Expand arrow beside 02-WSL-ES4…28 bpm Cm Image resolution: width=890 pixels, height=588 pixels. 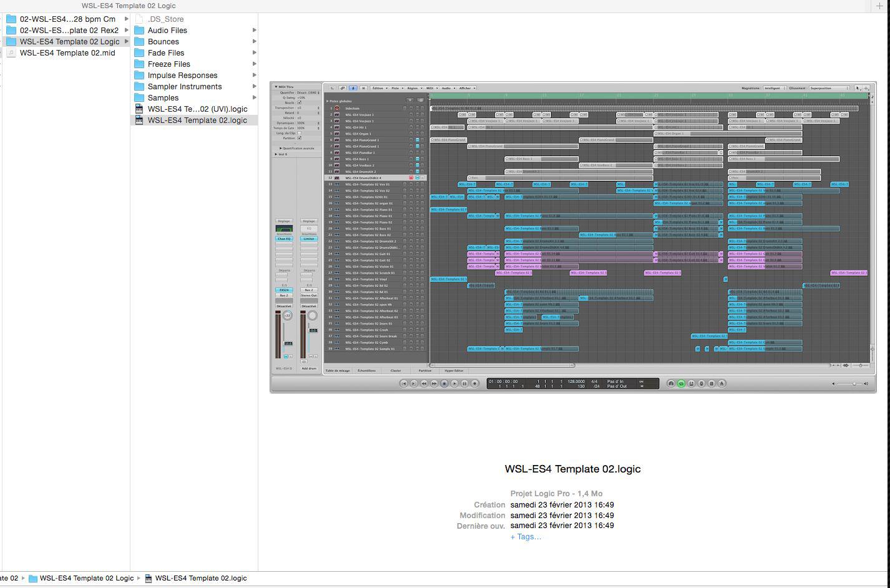(126, 19)
